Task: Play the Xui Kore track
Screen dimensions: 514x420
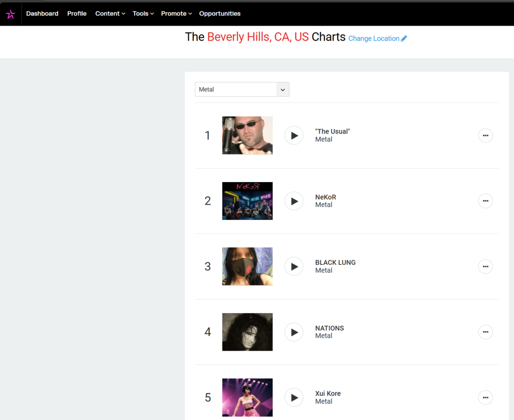Action: tap(294, 397)
